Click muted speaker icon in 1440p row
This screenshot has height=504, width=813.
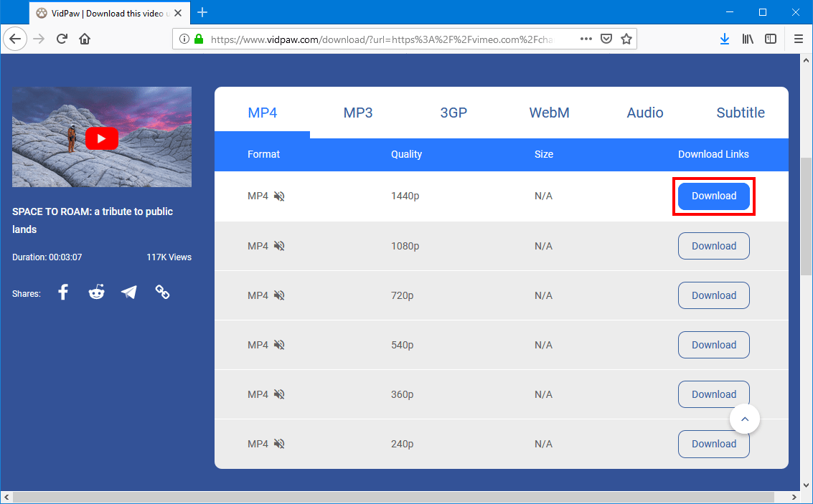pos(279,196)
